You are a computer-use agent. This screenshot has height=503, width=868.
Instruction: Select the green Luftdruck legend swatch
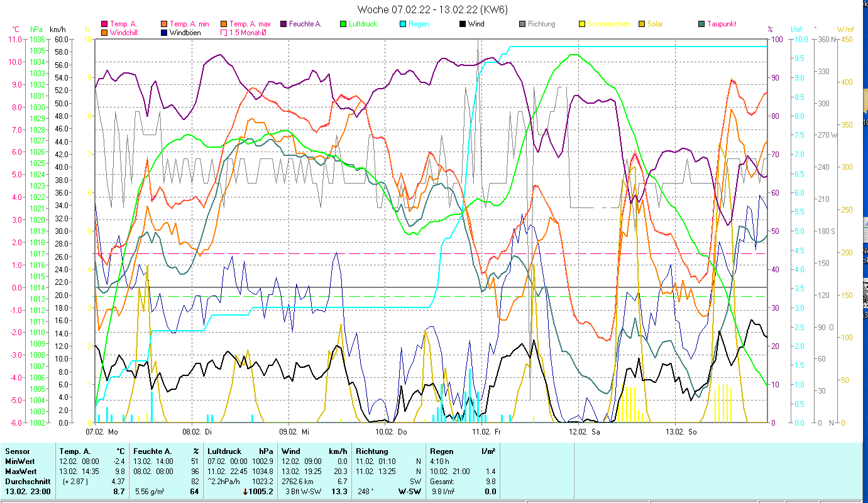(x=343, y=24)
